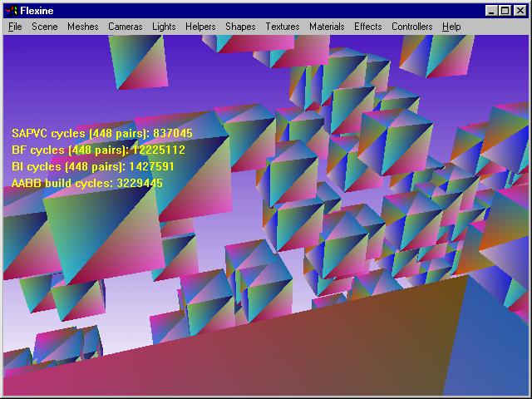Click the Flexine title bar text
Image resolution: width=532 pixels, height=399 pixels.
click(37, 11)
